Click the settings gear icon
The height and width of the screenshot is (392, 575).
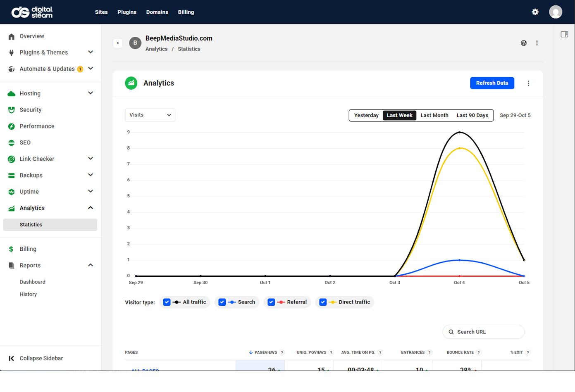click(535, 12)
